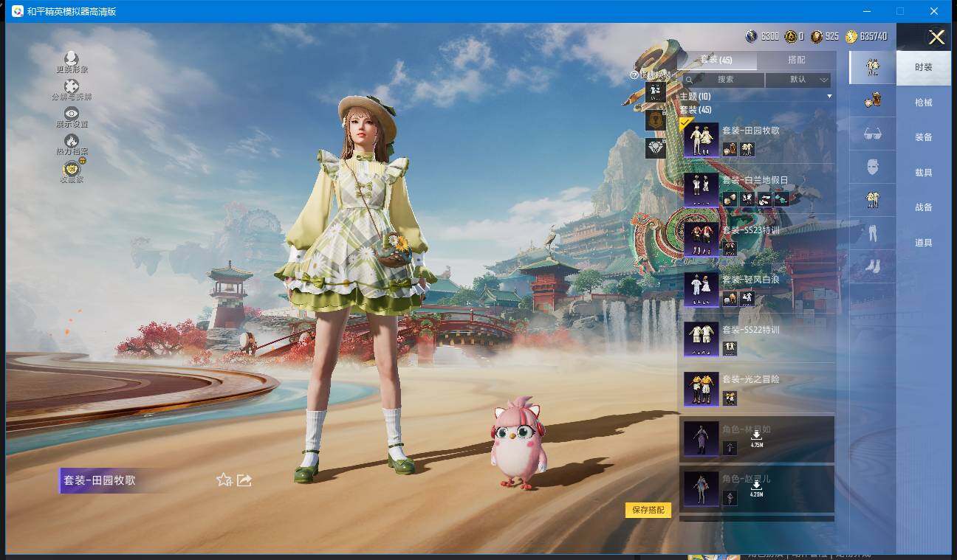Click the 更换形象 change-character icon
957x560 pixels.
(72, 58)
